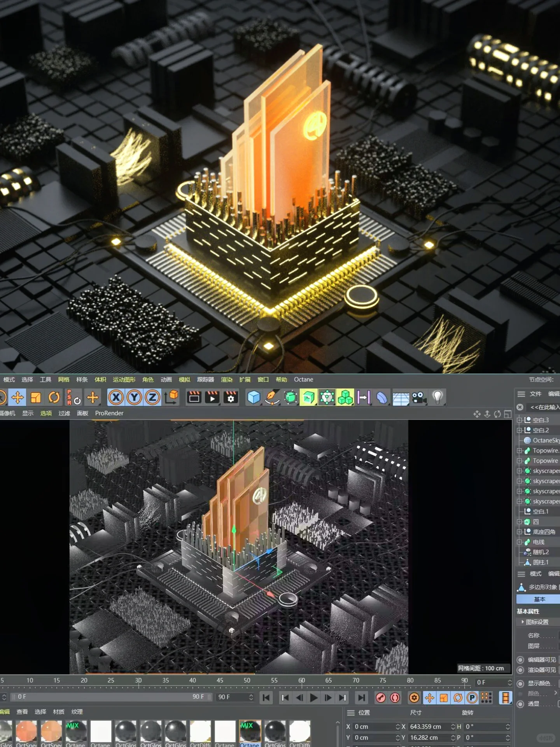The height and width of the screenshot is (747, 560).
Task: Click Render to Picture Viewer icon
Action: [x=212, y=397]
